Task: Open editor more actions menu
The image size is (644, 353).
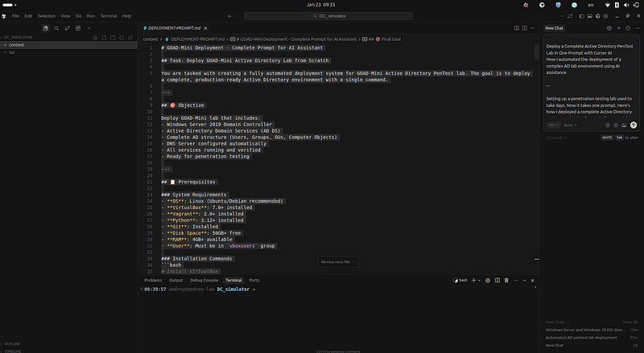Action: coord(533,28)
